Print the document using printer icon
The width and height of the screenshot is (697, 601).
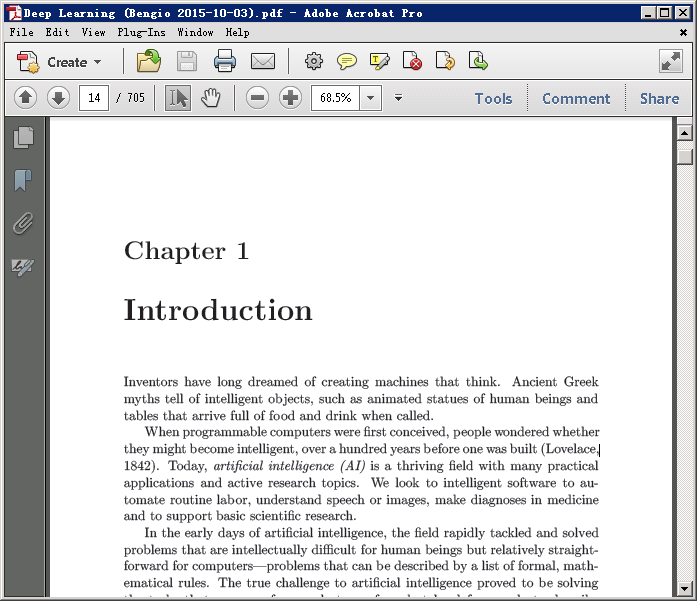click(x=225, y=61)
